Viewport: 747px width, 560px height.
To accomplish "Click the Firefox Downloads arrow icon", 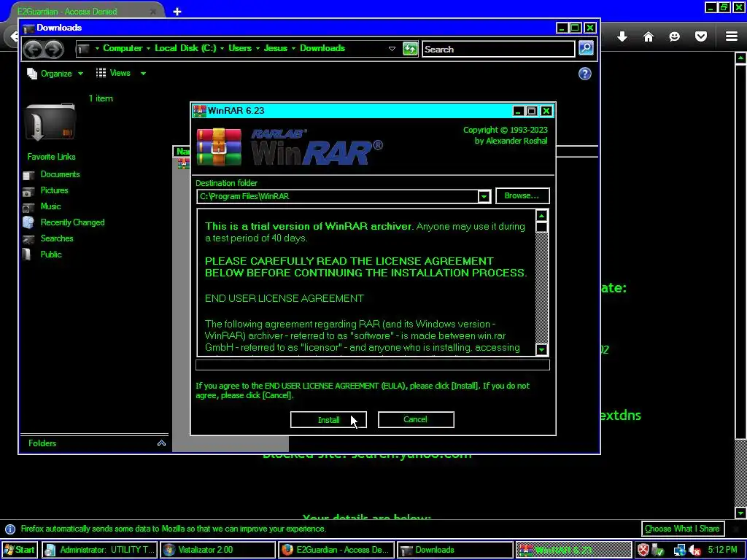I will tap(622, 36).
